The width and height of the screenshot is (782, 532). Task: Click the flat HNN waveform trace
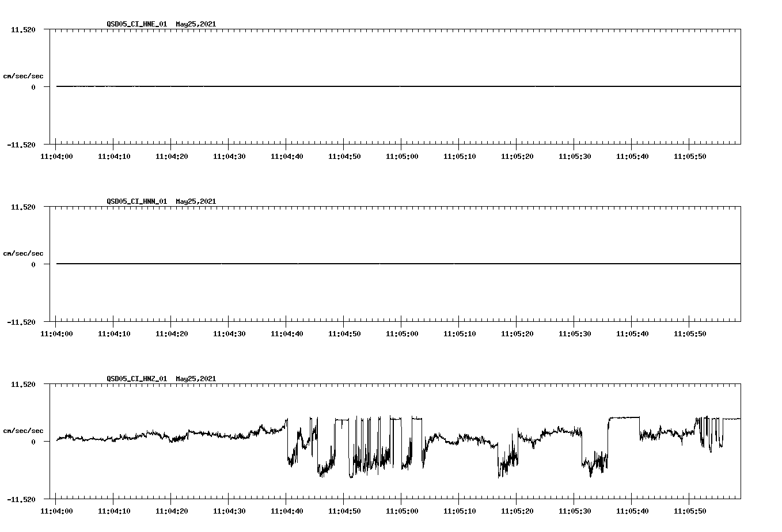tap(346, 264)
